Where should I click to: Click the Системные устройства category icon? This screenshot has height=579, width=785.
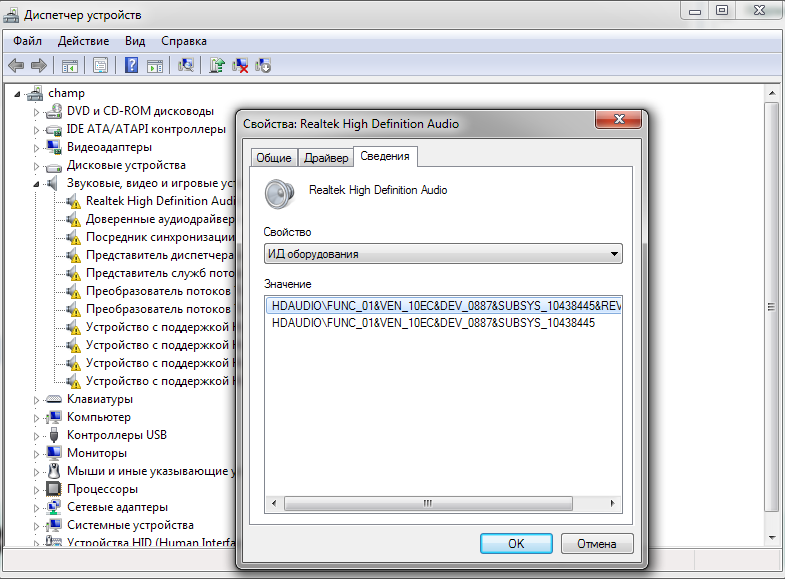tap(54, 525)
